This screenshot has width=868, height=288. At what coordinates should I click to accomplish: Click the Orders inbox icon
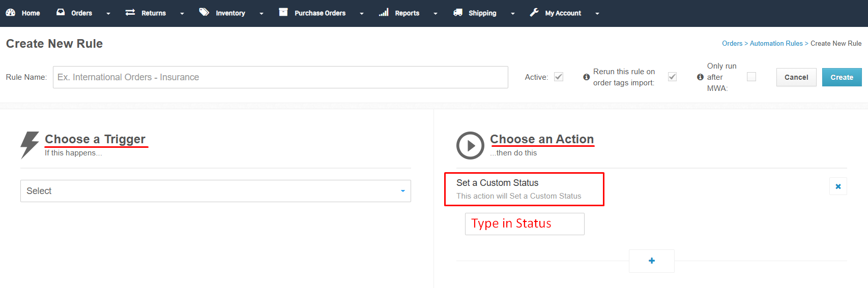coord(61,13)
